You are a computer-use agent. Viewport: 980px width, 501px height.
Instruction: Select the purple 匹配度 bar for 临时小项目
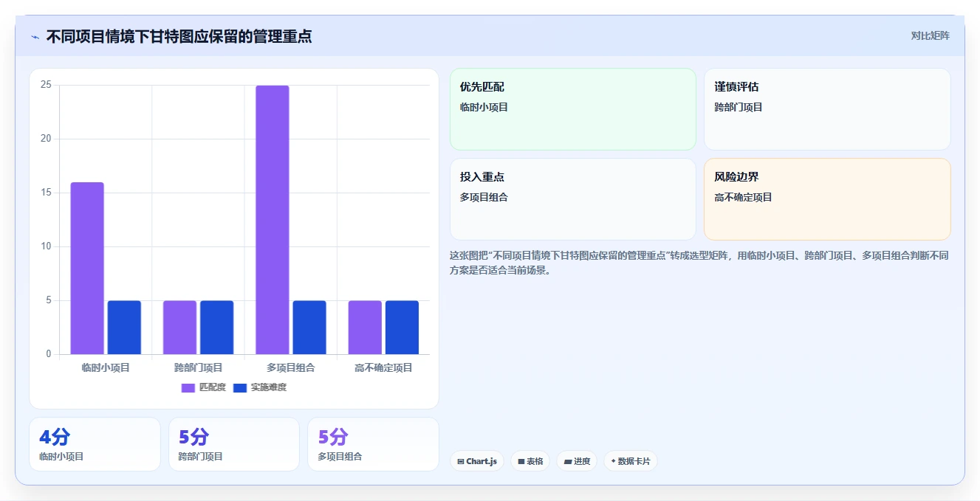tap(87, 268)
